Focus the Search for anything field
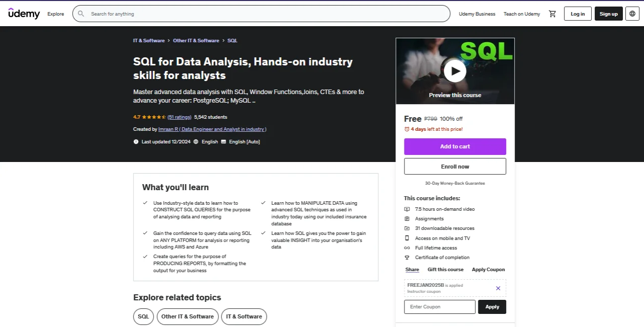Viewport: 644px width, 327px height. click(261, 14)
